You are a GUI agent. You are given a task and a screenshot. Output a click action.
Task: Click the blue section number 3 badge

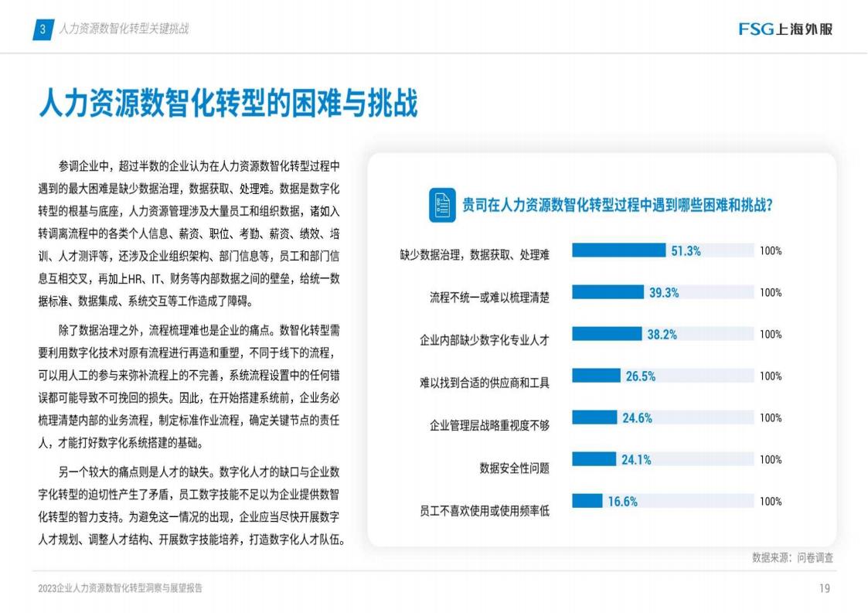coord(43,29)
